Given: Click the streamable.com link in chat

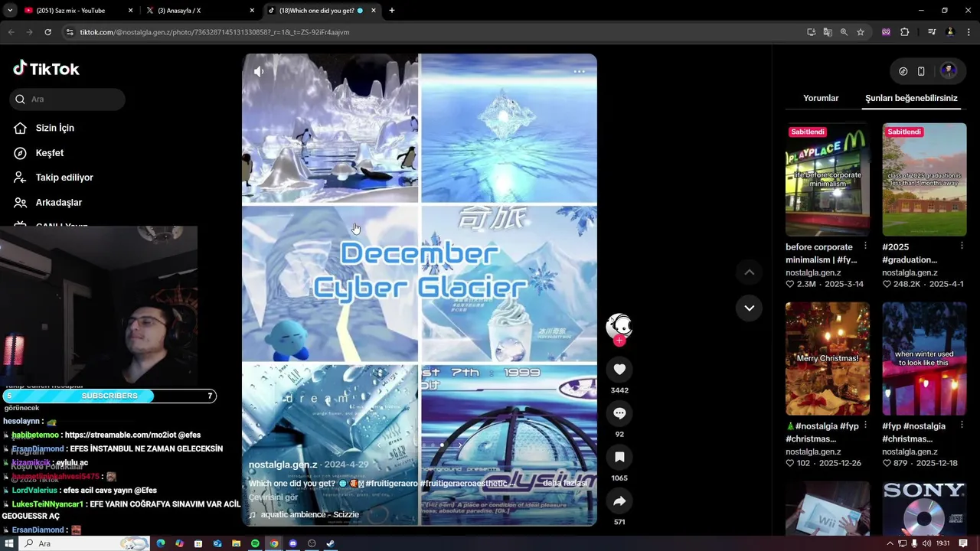Looking at the screenshot, I should point(120,435).
